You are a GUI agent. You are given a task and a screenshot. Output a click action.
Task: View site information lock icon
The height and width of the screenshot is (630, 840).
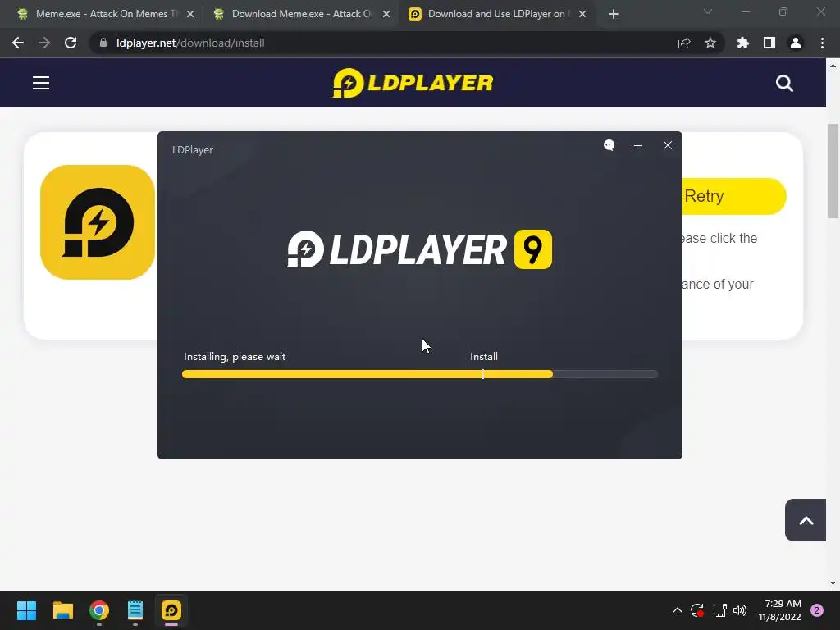point(103,43)
